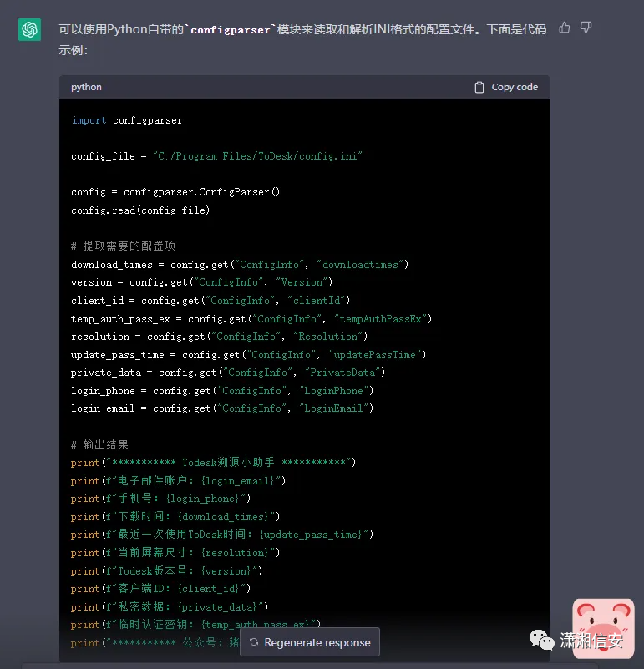Click the login_email assignment line
The height and width of the screenshot is (669, 644).
point(222,408)
